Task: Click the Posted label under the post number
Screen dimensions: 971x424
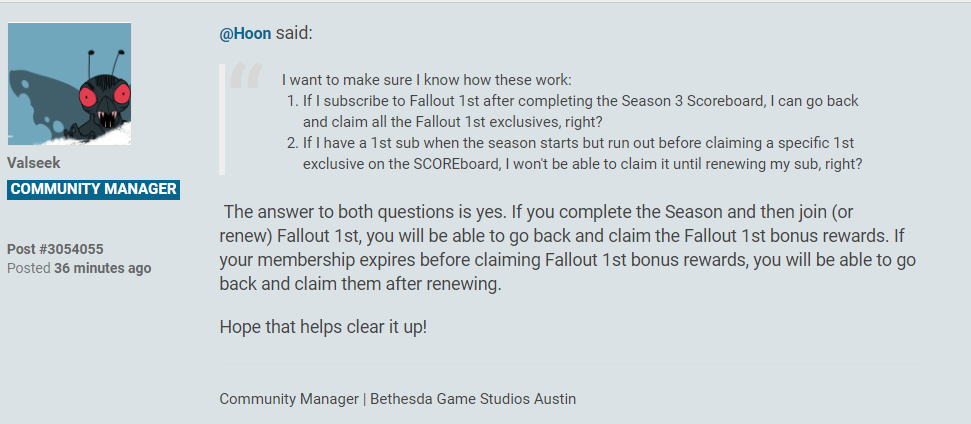Action: tap(28, 269)
